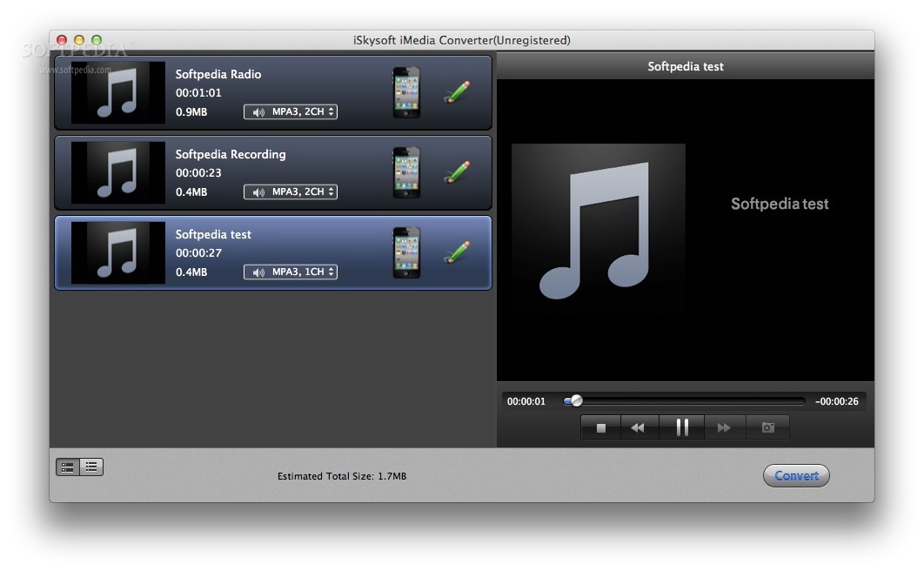
Task: Minimize the window with the yellow button
Action: pyautogui.click(x=79, y=40)
